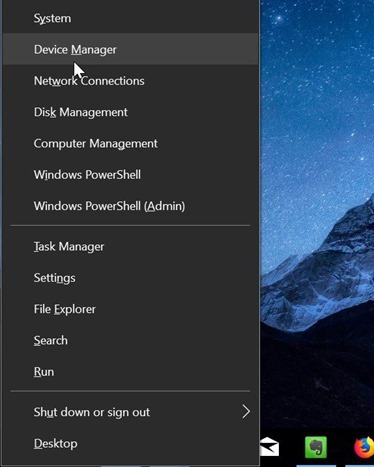Launch Firefox from the taskbar

click(364, 447)
